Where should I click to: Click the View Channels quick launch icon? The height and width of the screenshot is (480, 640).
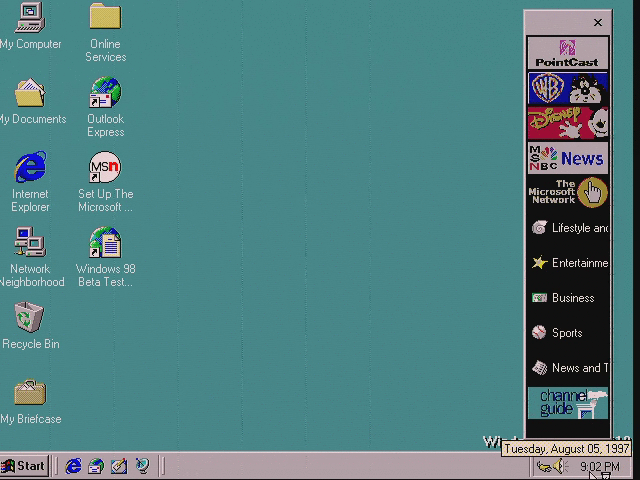(x=142, y=466)
